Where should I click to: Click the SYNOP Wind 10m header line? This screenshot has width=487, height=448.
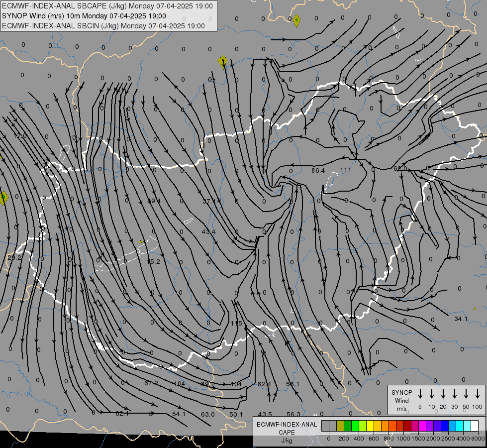tap(84, 16)
